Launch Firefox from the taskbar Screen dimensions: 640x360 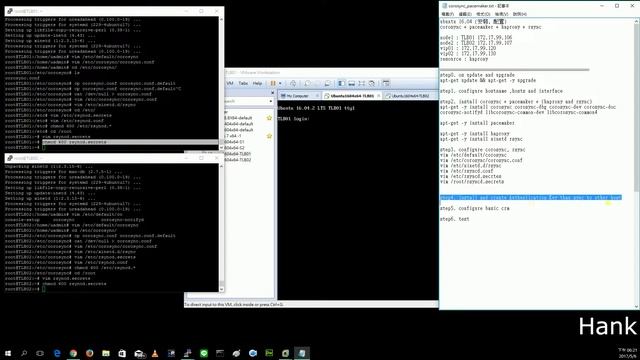coord(89,353)
